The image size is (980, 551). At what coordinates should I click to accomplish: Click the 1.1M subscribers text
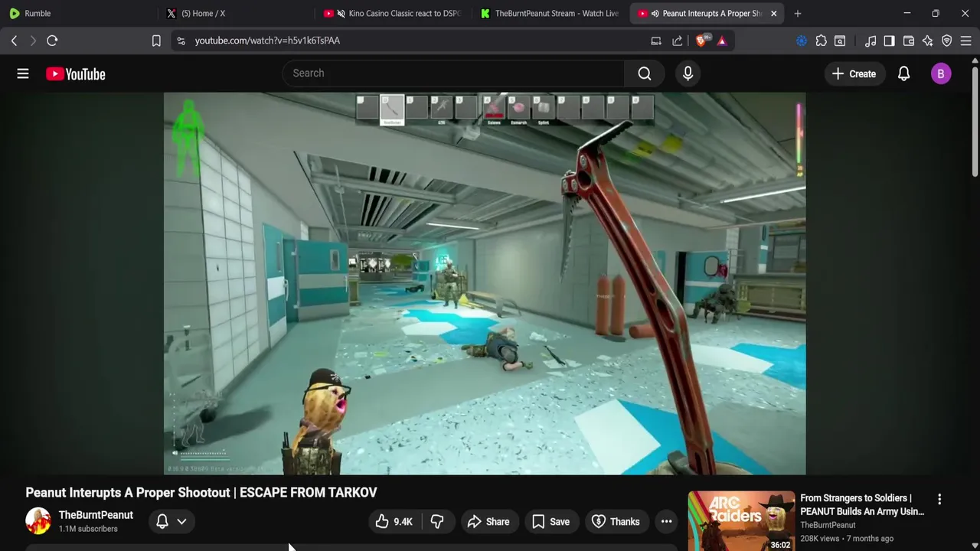(x=88, y=529)
